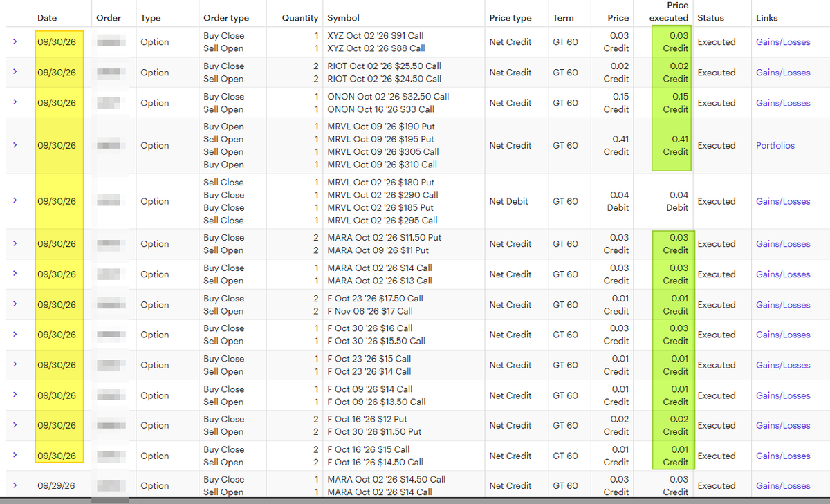Select the MARA Oct 09 '26 $11 Put symbol
Screen dimensions: 830x504
[378, 250]
